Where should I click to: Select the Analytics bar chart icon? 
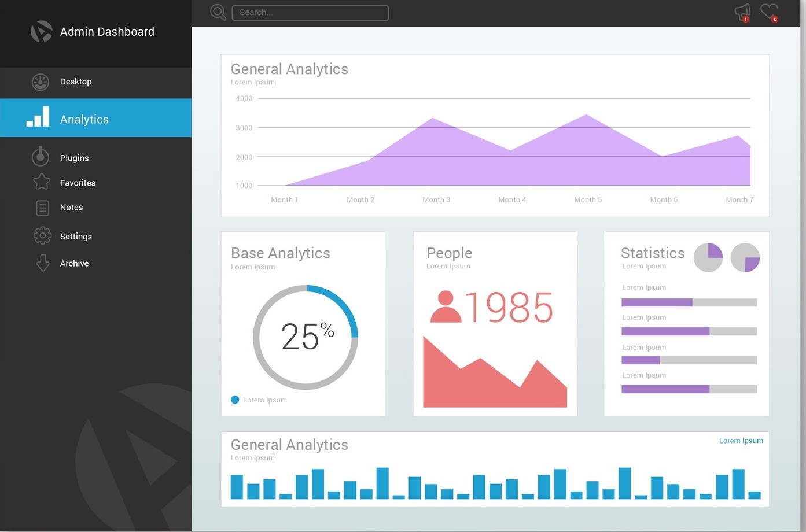click(37, 117)
